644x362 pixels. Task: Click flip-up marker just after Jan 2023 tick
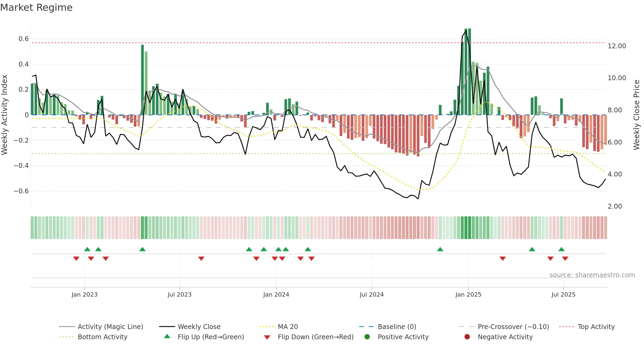[87, 249]
